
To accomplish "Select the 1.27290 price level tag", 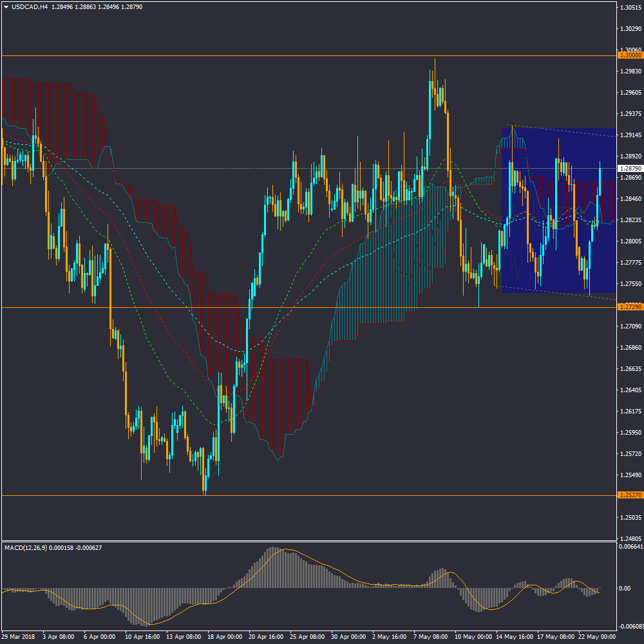I will (x=630, y=307).
